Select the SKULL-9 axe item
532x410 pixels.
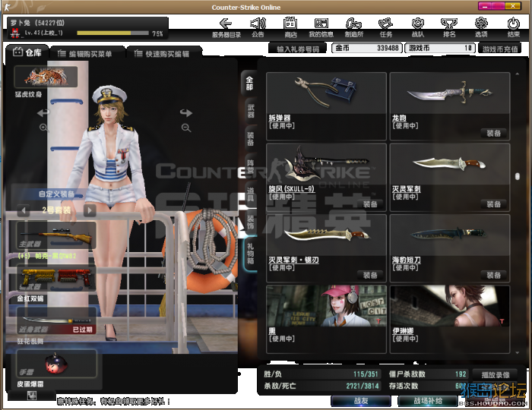pos(326,178)
